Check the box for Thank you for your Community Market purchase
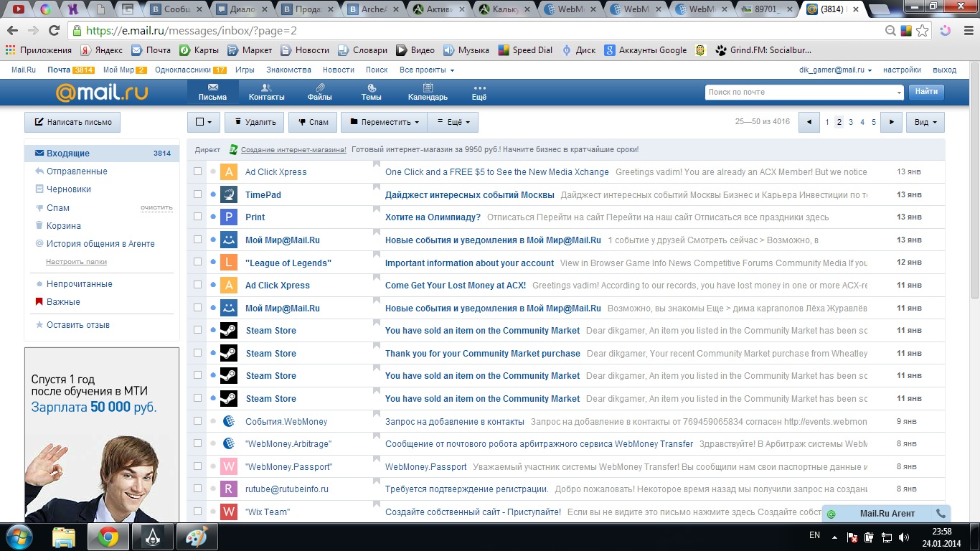This screenshot has height=551, width=980. [198, 353]
